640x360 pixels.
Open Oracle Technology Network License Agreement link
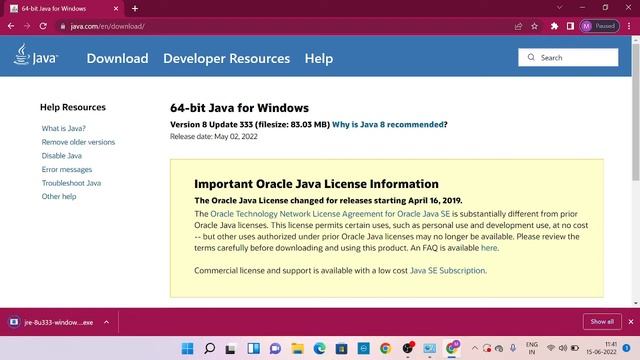[330, 214]
